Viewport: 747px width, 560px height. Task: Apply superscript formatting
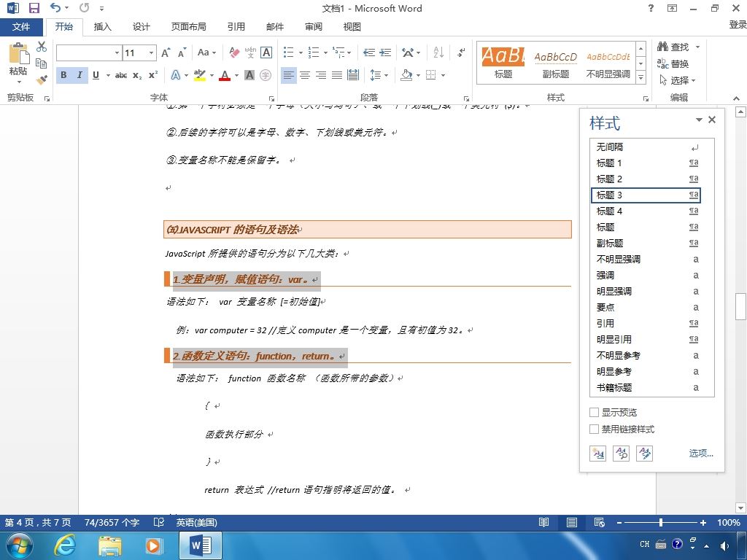pyautogui.click(x=153, y=75)
